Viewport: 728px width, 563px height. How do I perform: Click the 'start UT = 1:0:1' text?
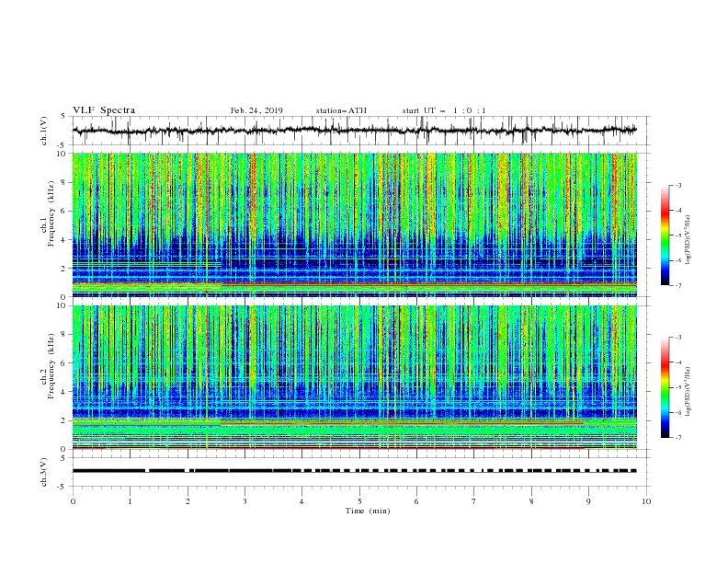[x=444, y=110]
